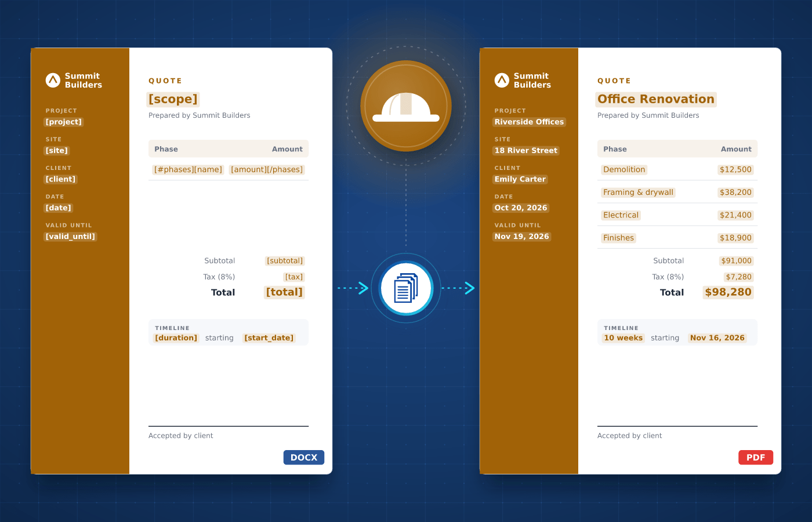Click the [project] placeholder
The width and height of the screenshot is (812, 522).
(64, 122)
